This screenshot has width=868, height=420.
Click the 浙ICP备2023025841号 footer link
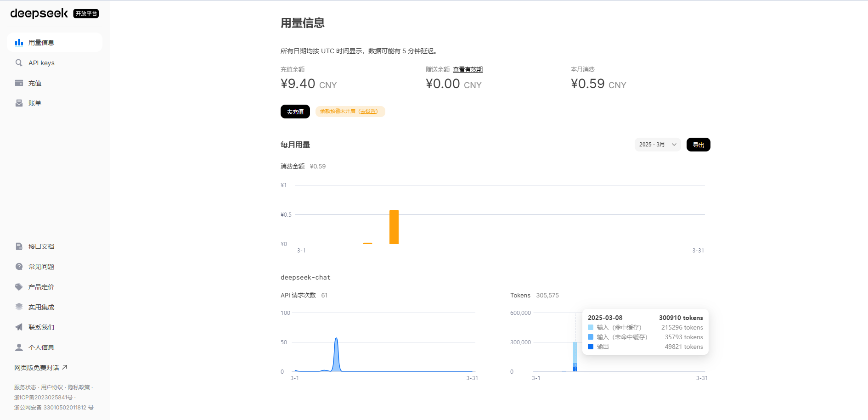coord(43,398)
